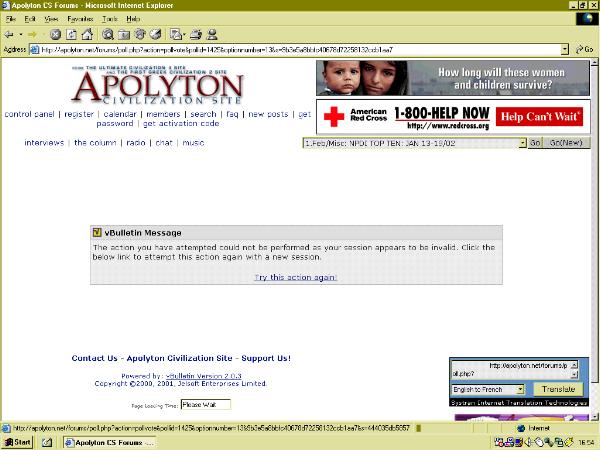This screenshot has height=450, width=600.
Task: Expand the address bar dropdown arrow
Action: click(x=565, y=50)
